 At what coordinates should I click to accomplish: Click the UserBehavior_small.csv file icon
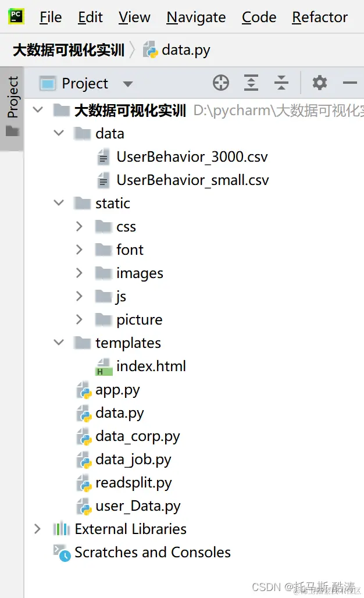[x=103, y=180]
